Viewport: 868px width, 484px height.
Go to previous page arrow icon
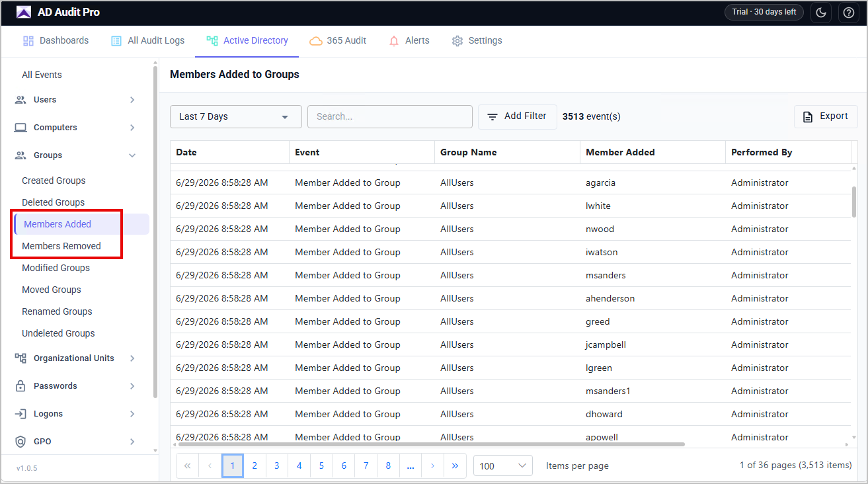tap(210, 465)
